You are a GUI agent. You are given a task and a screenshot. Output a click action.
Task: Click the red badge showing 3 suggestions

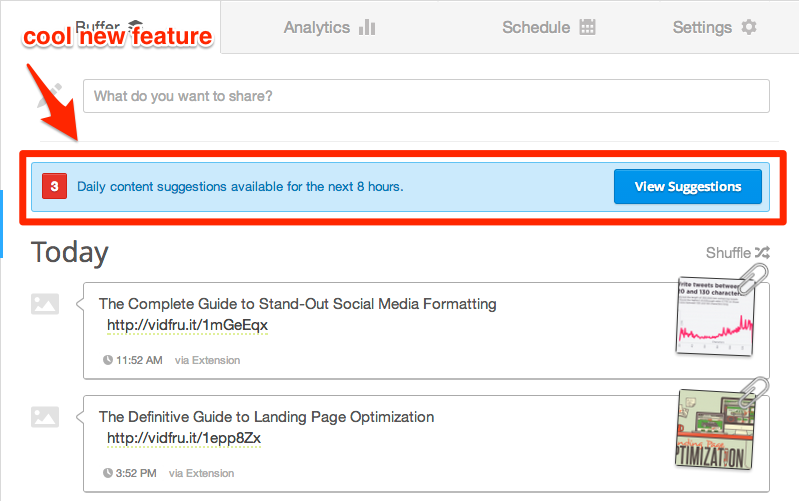55,187
